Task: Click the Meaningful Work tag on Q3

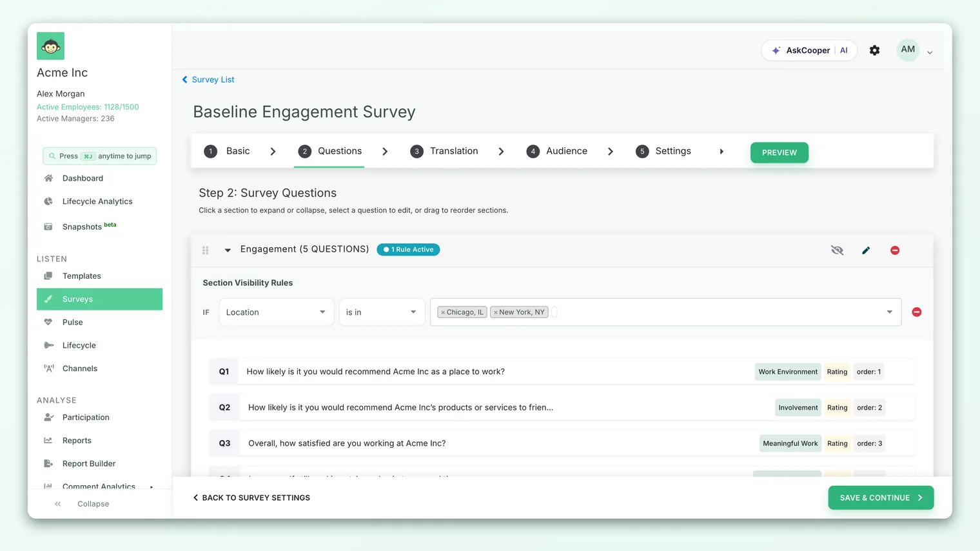Action: [x=790, y=443]
